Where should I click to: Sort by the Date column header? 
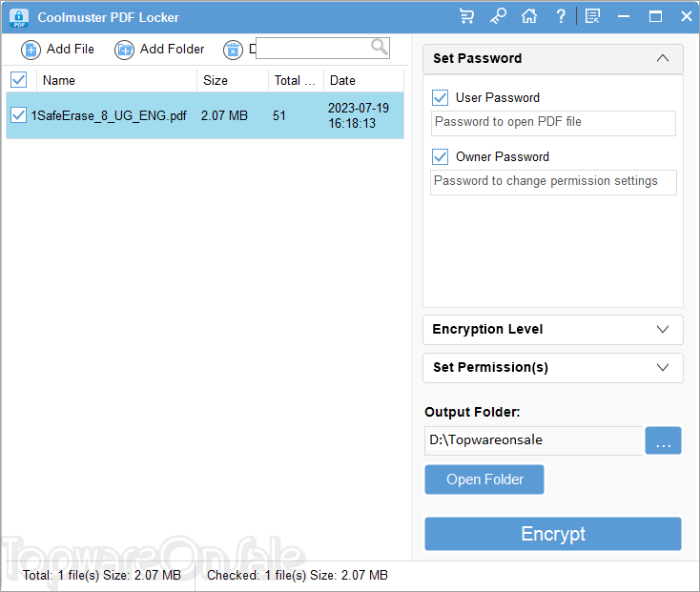click(x=364, y=80)
